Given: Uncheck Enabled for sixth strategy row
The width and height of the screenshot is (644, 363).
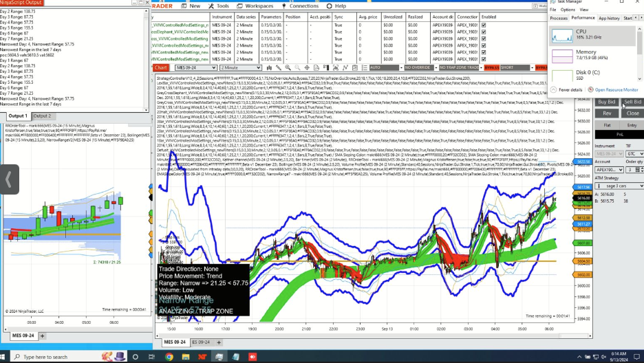Looking at the screenshot, I should [x=484, y=59].
